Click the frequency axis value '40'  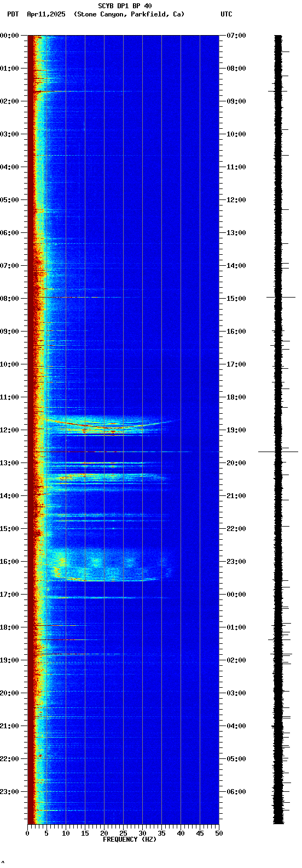pyautogui.click(x=181, y=833)
